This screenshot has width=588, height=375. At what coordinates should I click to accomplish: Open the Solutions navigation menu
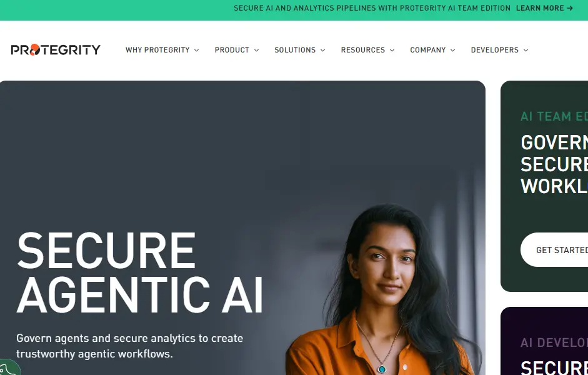[295, 50]
